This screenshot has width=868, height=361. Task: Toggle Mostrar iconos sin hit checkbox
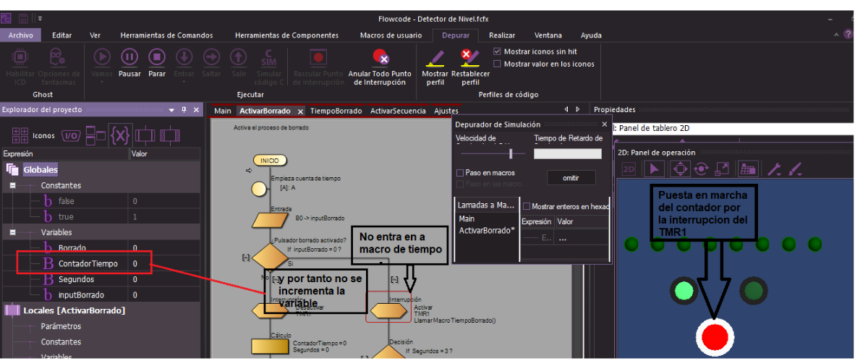pos(497,51)
